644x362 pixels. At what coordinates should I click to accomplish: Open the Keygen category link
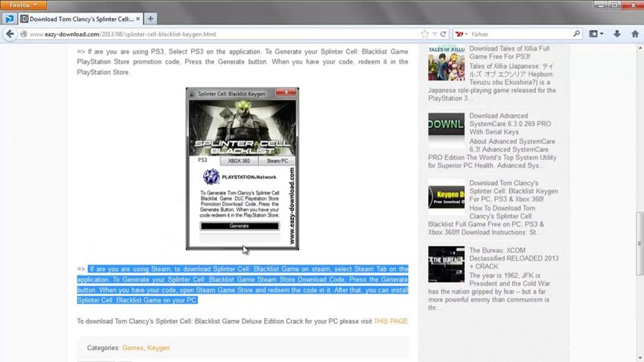[x=158, y=348]
